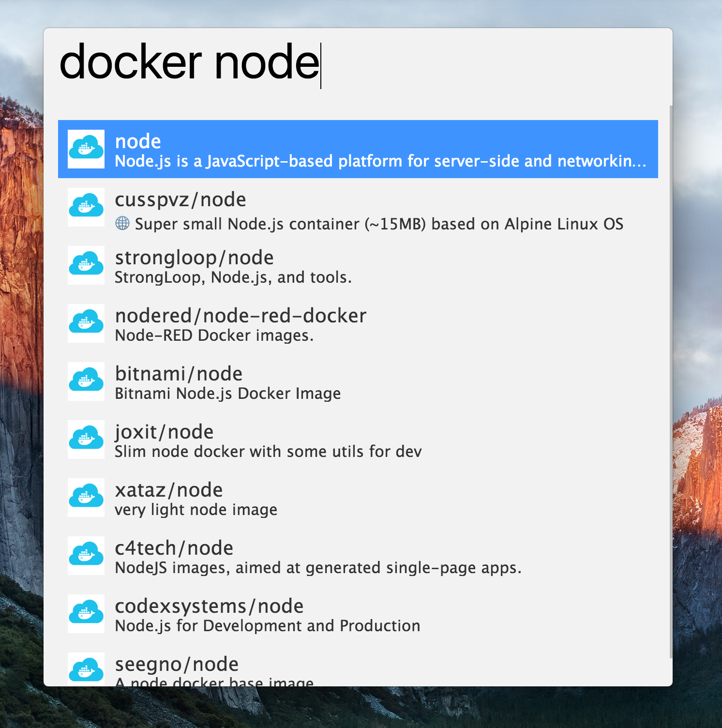Click the search field containing docker node
The width and height of the screenshot is (722, 728).
358,63
